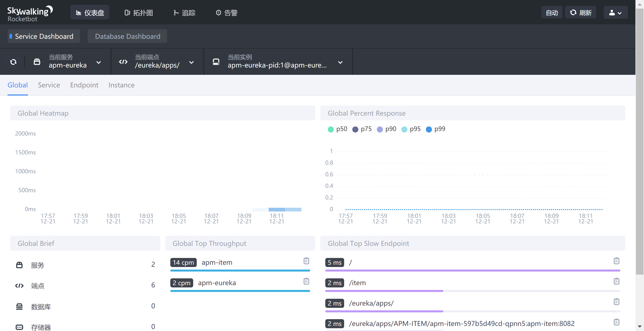Copy apm-item throughput entry via clipboard icon
The height and width of the screenshot is (331, 644).
(x=306, y=261)
